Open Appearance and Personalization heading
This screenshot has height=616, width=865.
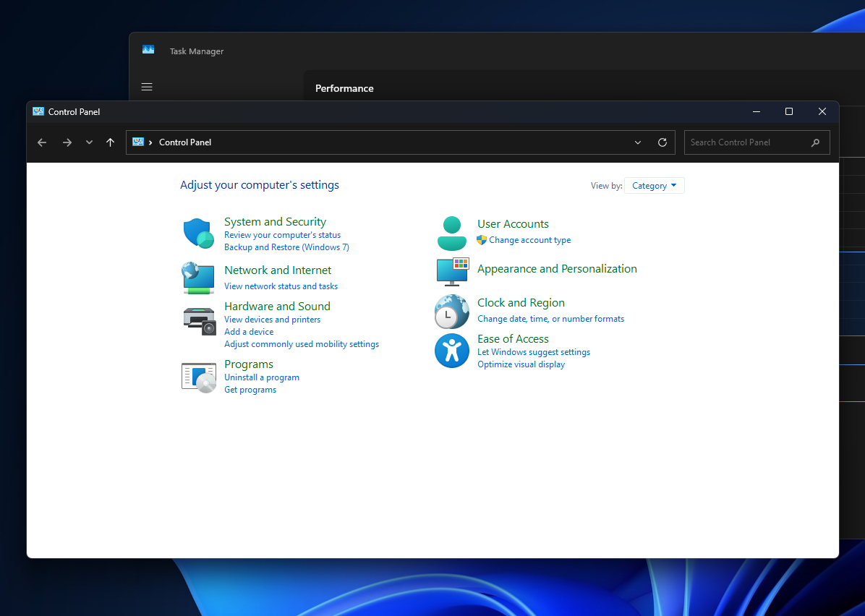[557, 268]
